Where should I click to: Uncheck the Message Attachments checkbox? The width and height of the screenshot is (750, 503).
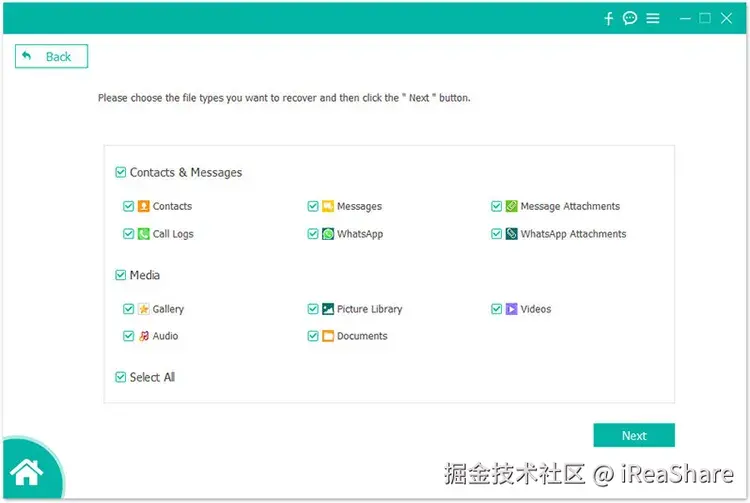click(496, 206)
